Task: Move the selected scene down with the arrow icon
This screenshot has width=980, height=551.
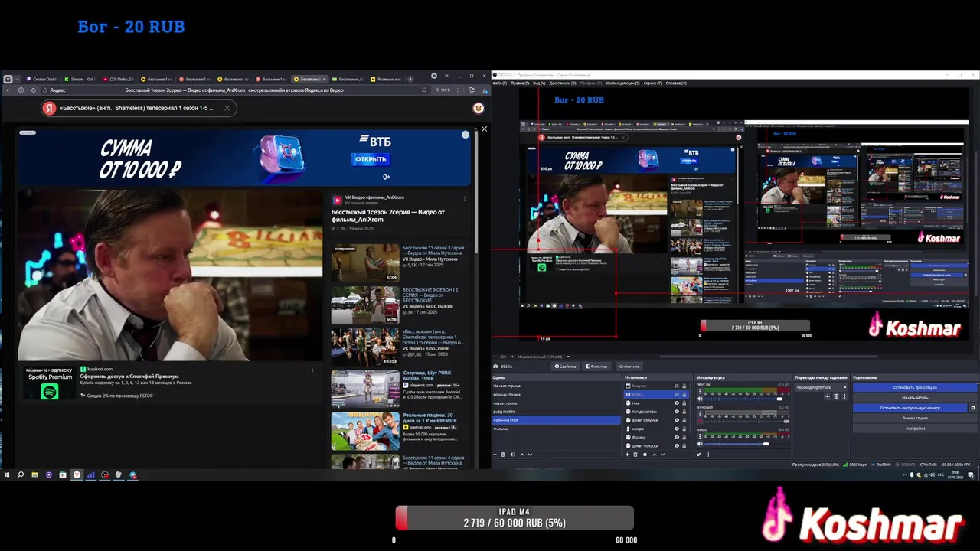Action: [x=530, y=454]
